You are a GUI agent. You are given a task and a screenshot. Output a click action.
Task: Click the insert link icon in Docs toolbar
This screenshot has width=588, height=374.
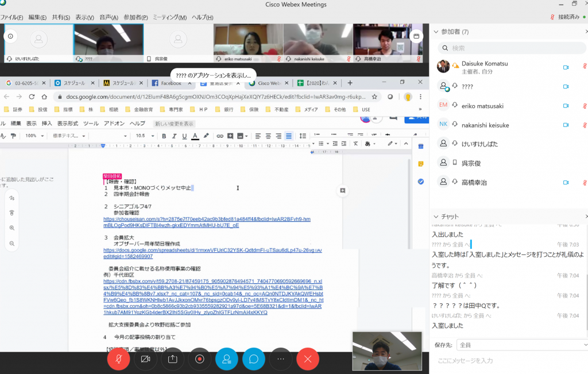coord(220,136)
